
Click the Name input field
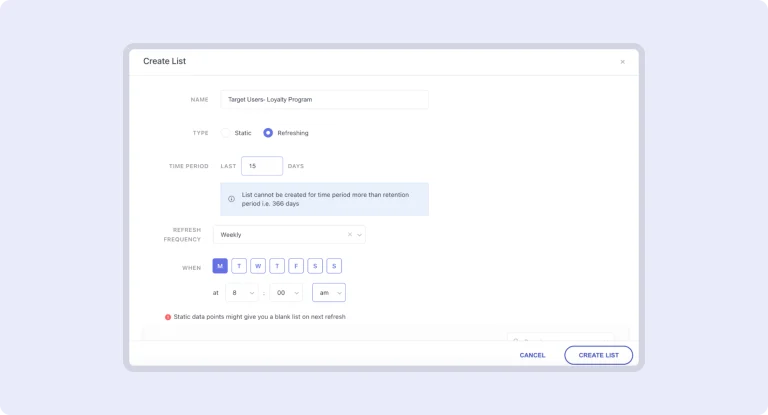pos(324,100)
